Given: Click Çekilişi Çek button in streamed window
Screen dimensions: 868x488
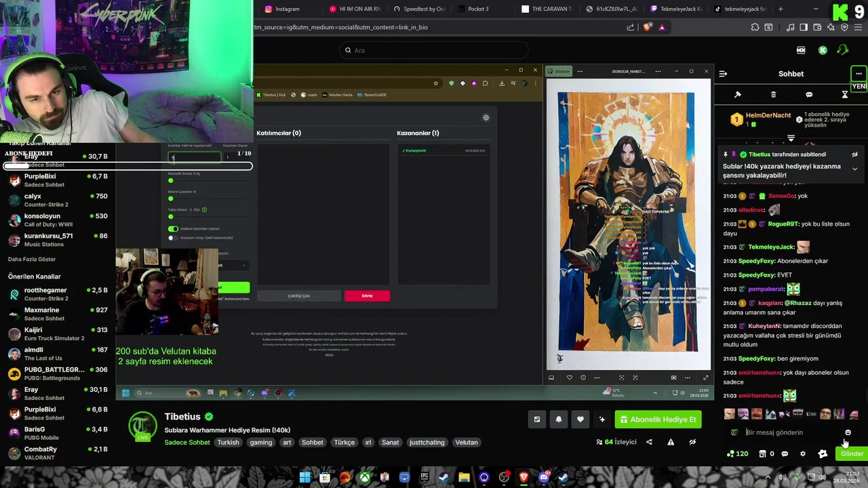Looking at the screenshot, I should (x=298, y=296).
